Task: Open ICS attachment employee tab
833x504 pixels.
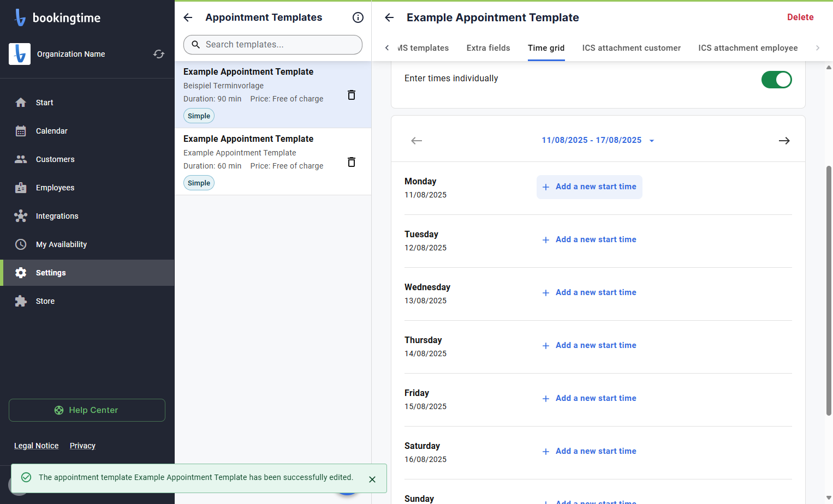Action: pos(748,48)
